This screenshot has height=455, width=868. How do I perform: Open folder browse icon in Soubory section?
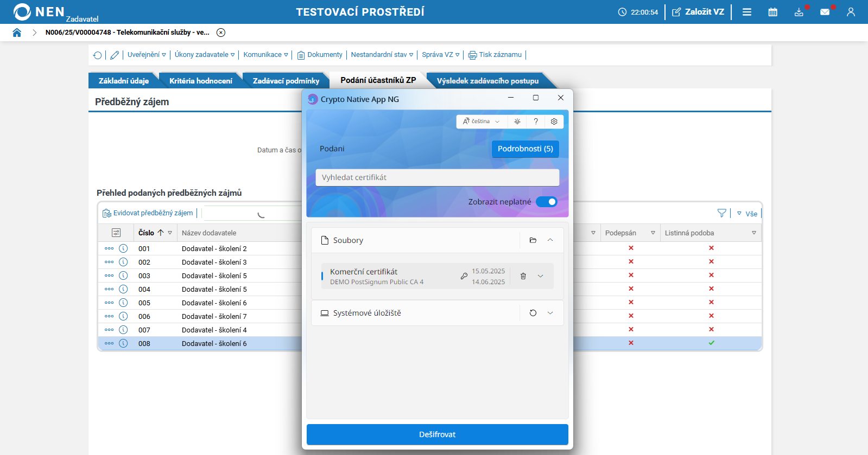[533, 240]
